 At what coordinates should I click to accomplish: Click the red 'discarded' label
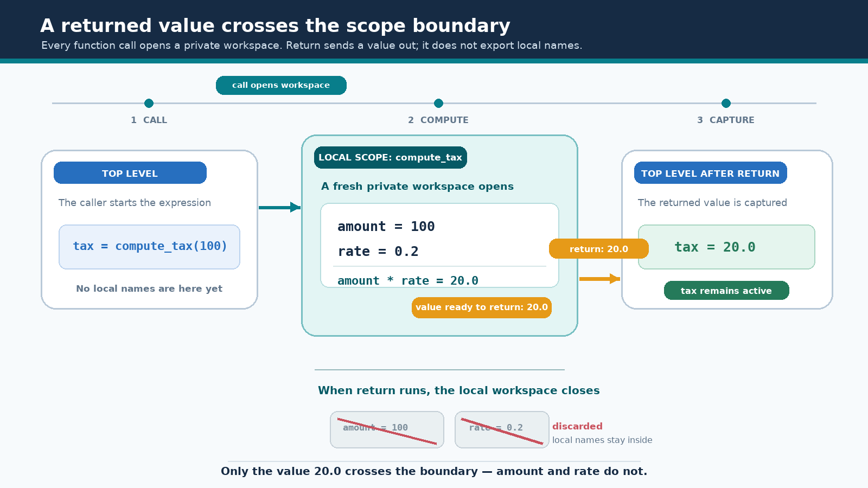pos(577,426)
